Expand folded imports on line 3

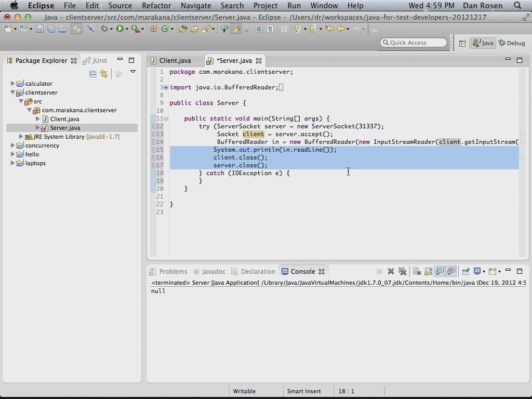pos(166,87)
